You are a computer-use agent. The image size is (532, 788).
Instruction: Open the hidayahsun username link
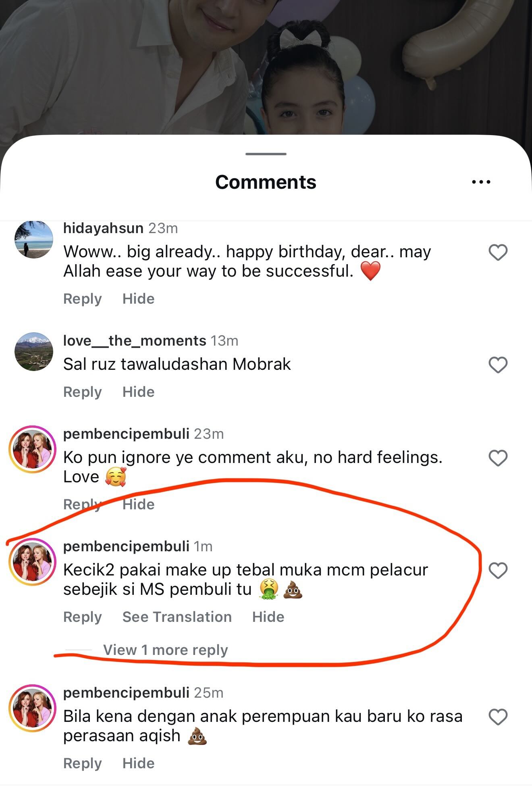point(103,228)
